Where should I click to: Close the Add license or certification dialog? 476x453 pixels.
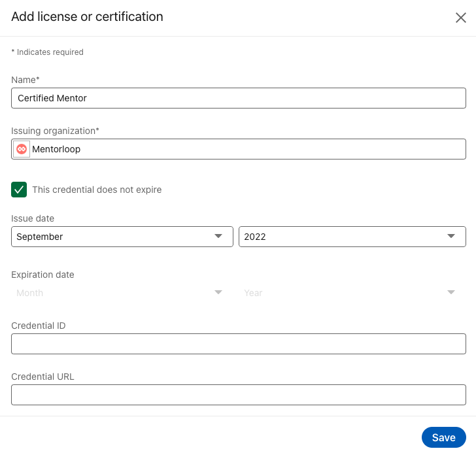point(460,18)
